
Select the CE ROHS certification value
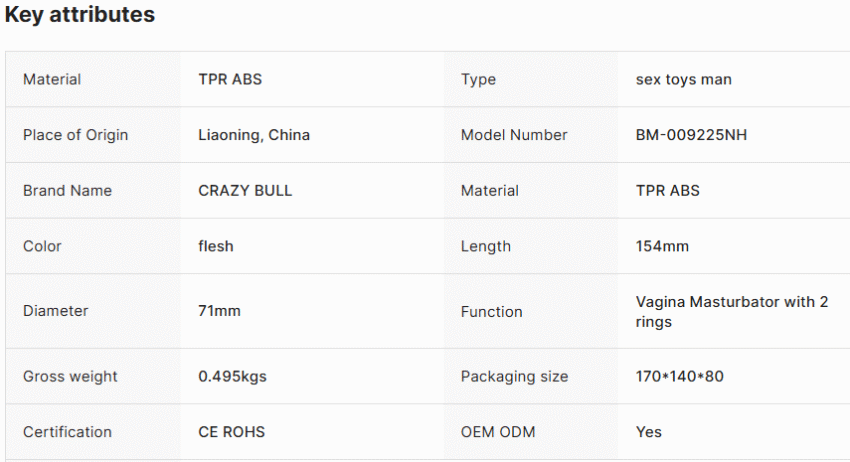[x=231, y=432]
